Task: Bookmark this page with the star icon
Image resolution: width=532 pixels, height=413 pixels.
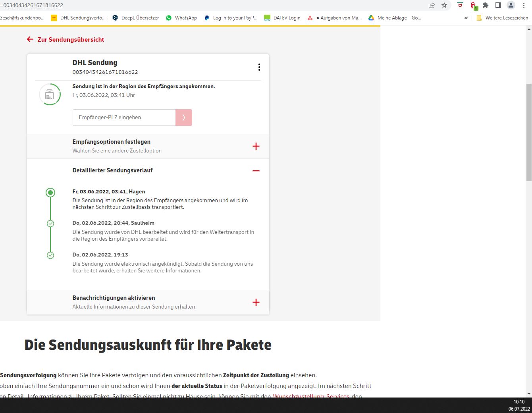Action: pos(444,5)
